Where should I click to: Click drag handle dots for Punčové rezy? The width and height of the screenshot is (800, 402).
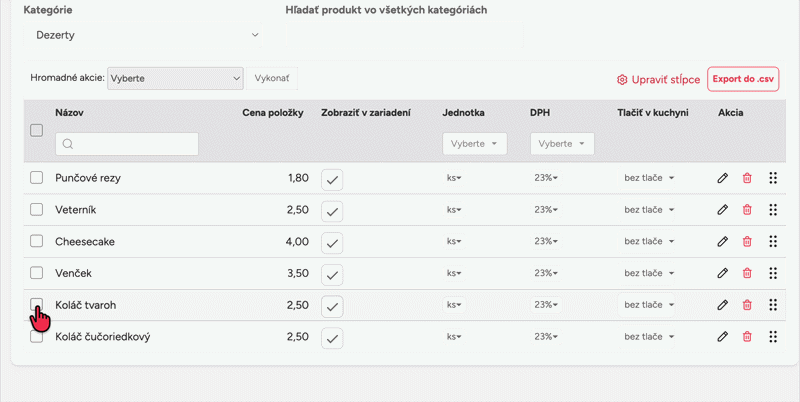[x=773, y=178]
